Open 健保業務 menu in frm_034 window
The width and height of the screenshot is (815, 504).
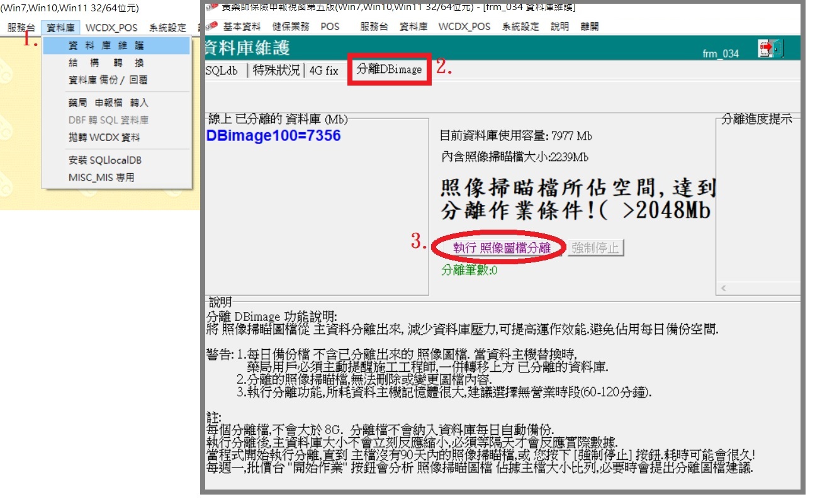(x=290, y=26)
